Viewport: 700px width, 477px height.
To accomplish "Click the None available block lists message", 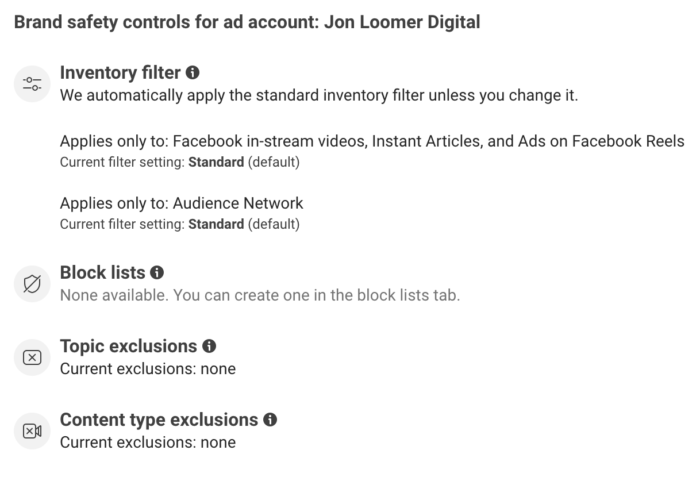I will 260,295.
